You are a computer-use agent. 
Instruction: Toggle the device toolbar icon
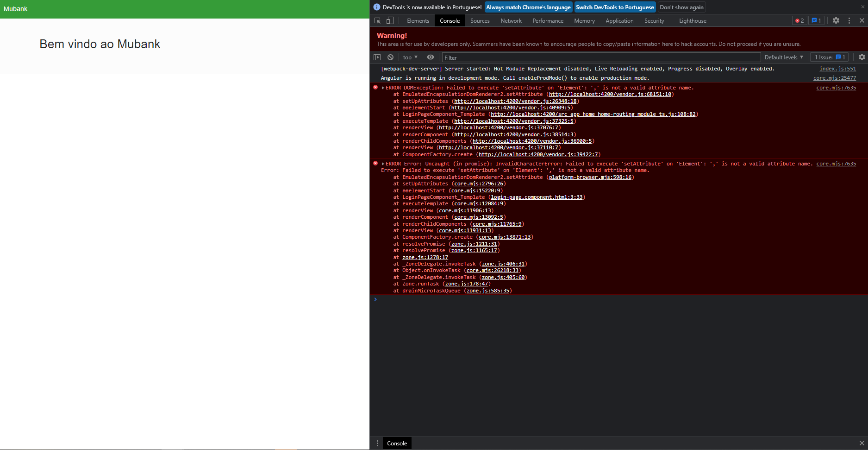pyautogui.click(x=390, y=21)
